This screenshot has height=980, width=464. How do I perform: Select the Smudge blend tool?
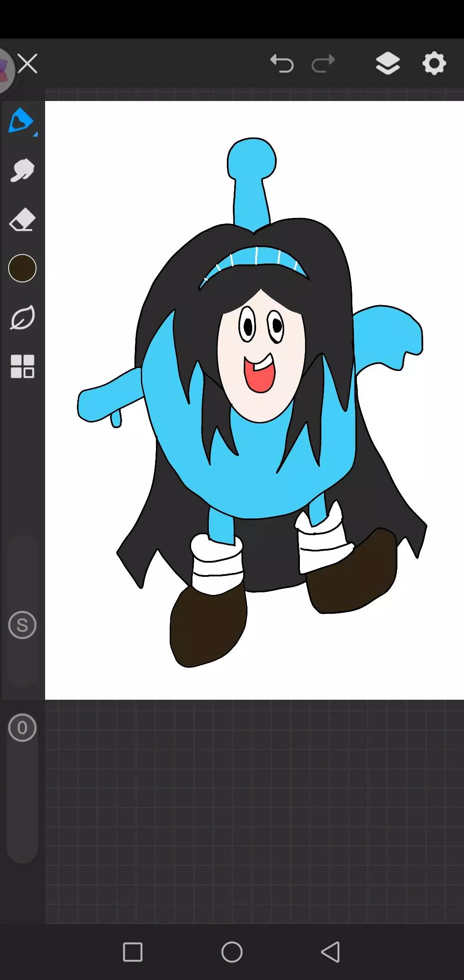tap(22, 171)
